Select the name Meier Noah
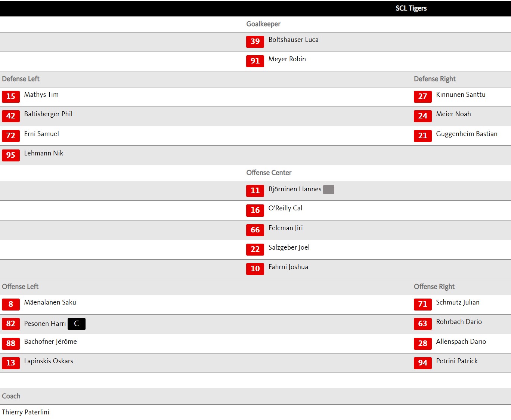Viewport: 511px width, 420px height. tap(453, 114)
